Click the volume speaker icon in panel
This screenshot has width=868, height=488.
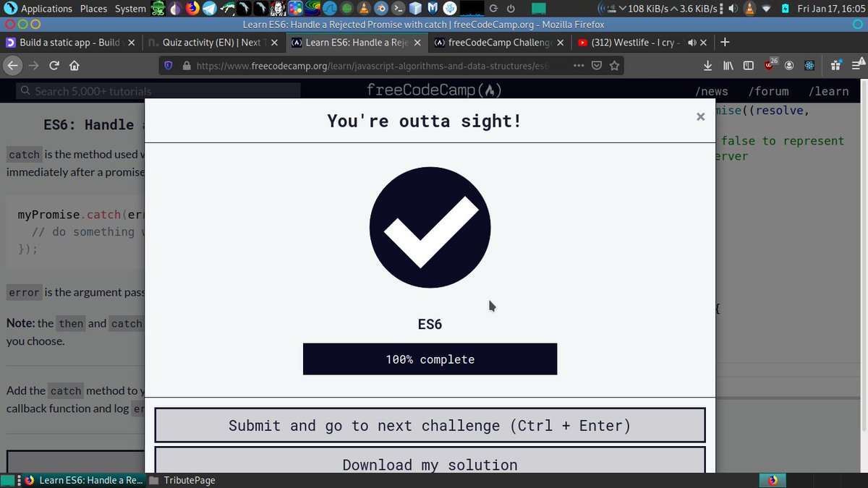coord(733,9)
